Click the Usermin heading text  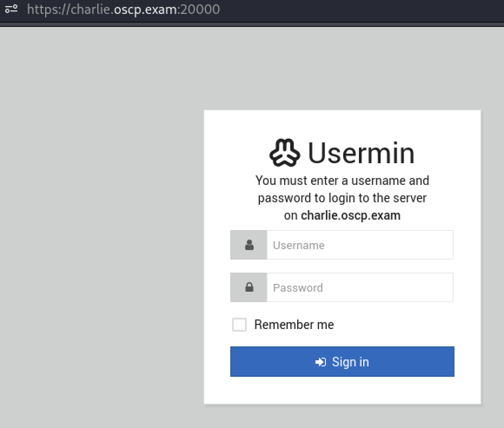[x=361, y=153]
